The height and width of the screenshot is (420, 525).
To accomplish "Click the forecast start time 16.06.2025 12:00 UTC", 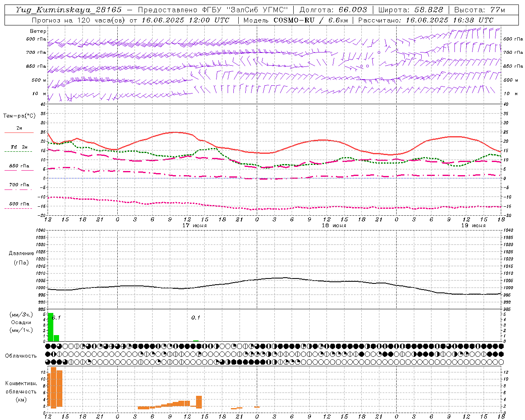I will click(185, 20).
